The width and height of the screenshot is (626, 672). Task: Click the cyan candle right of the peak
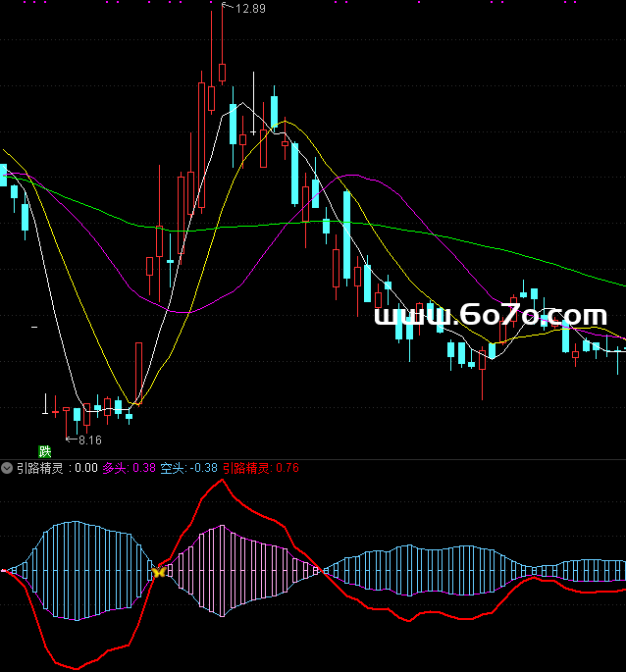(234, 124)
